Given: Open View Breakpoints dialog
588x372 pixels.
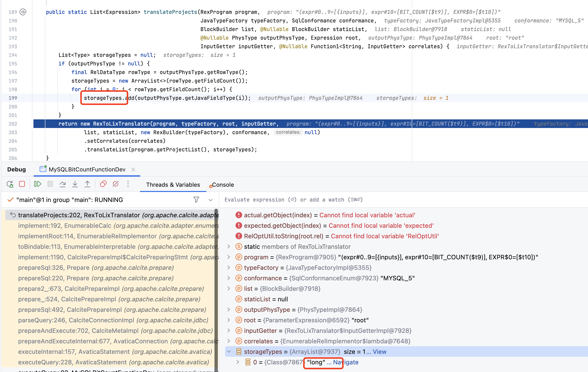Looking at the screenshot, I should click(103, 184).
